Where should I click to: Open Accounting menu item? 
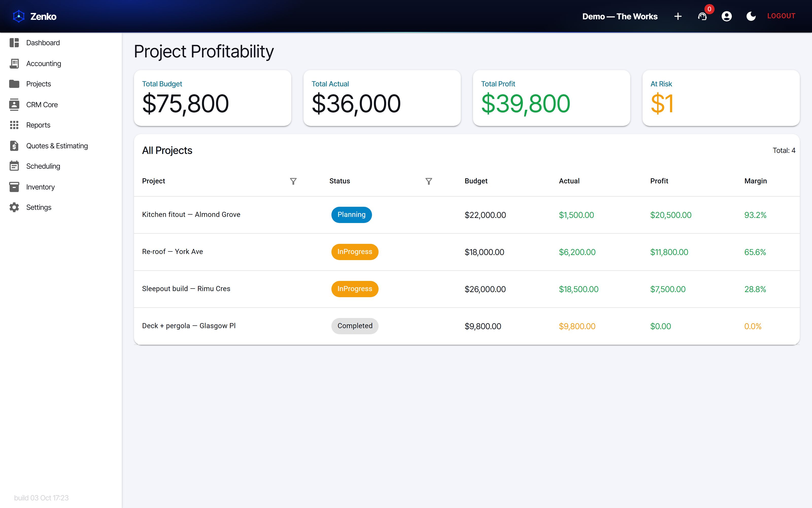pos(44,63)
